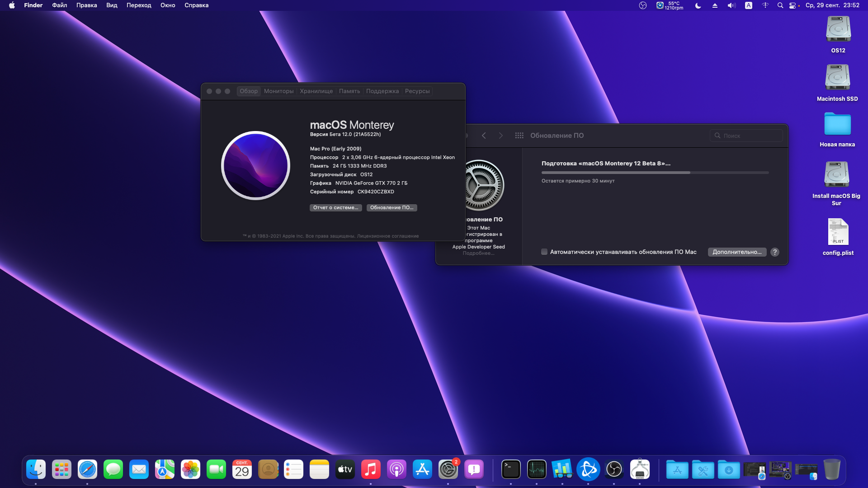The width and height of the screenshot is (868, 488).
Task: Open Finder from the Dock
Action: [x=36, y=469]
